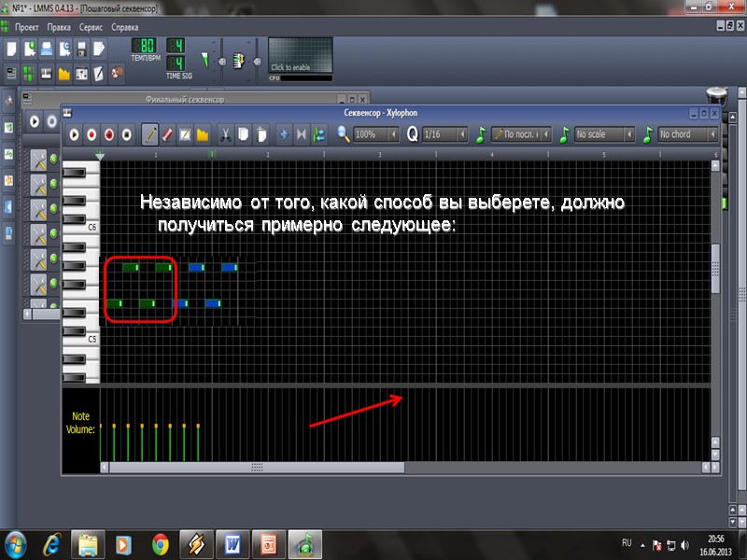
Task: Select the Select-notes mode tool
Action: tap(185, 134)
